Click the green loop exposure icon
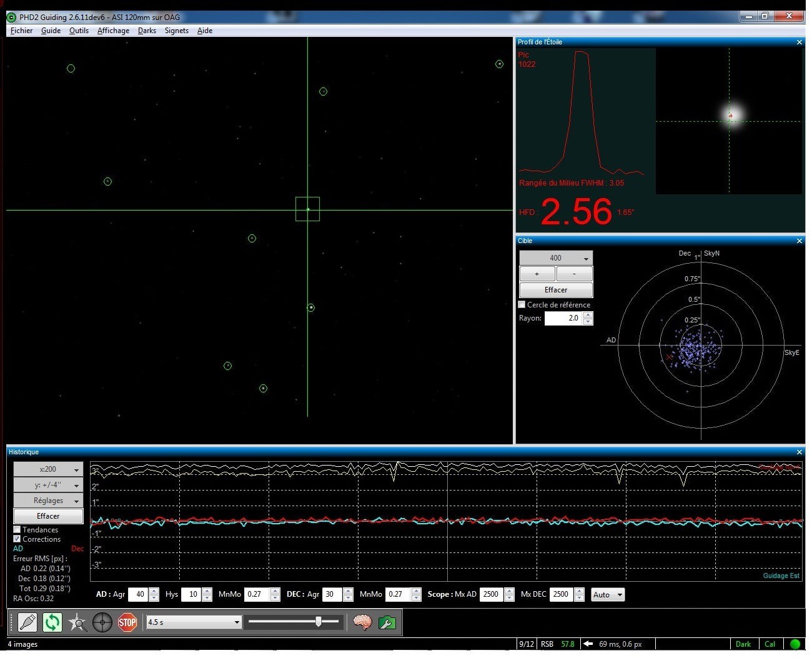Viewport: 812px width, 658px height. pos(52,622)
